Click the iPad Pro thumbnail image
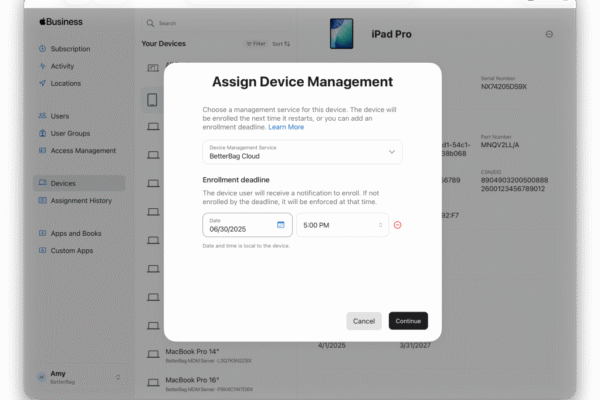 341,34
